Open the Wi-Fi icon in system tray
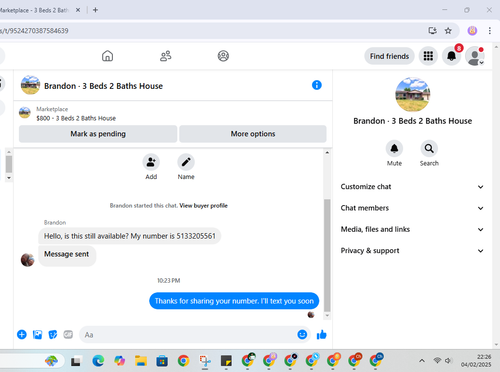Viewport: 500px width, 372px height. tap(437, 361)
